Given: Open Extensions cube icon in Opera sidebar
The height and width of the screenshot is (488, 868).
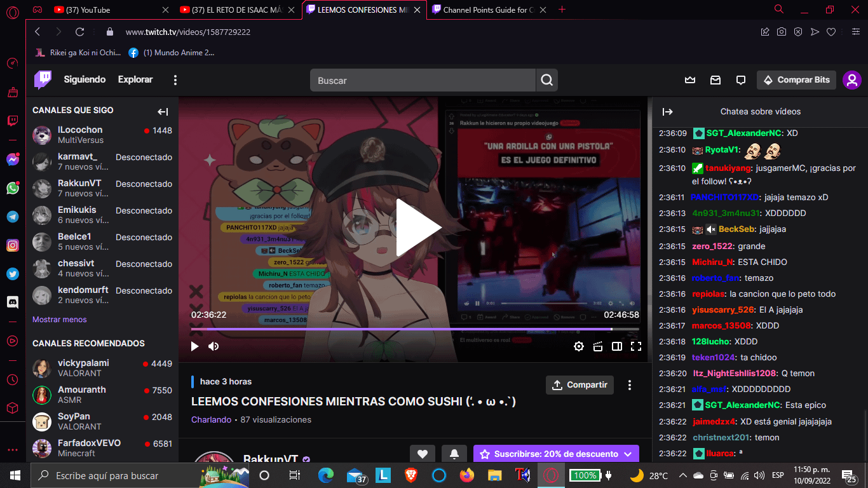Looking at the screenshot, I should pyautogui.click(x=12, y=408).
